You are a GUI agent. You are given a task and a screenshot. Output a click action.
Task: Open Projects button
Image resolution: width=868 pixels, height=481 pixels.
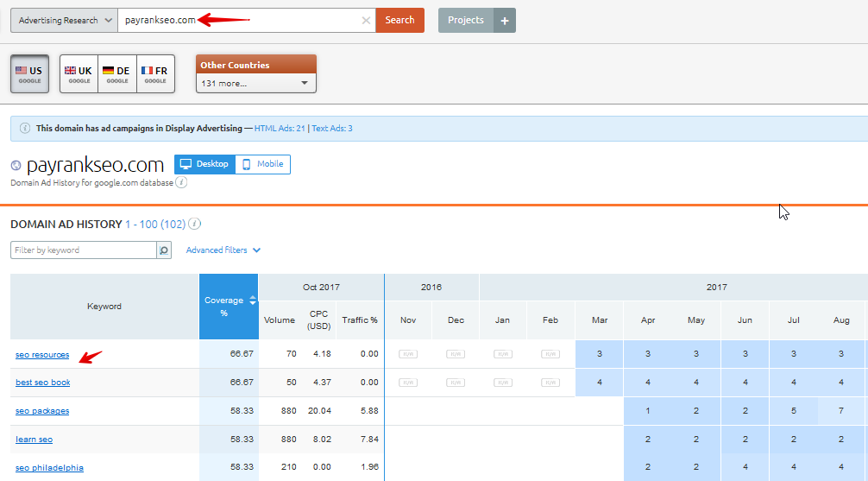pos(466,21)
